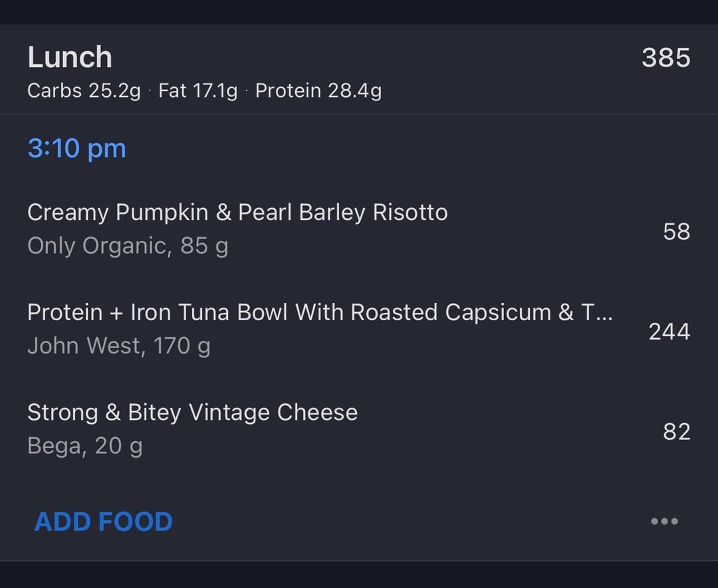Select the Fat 17.1g macro label
This screenshot has height=588, width=718.
coord(197,90)
